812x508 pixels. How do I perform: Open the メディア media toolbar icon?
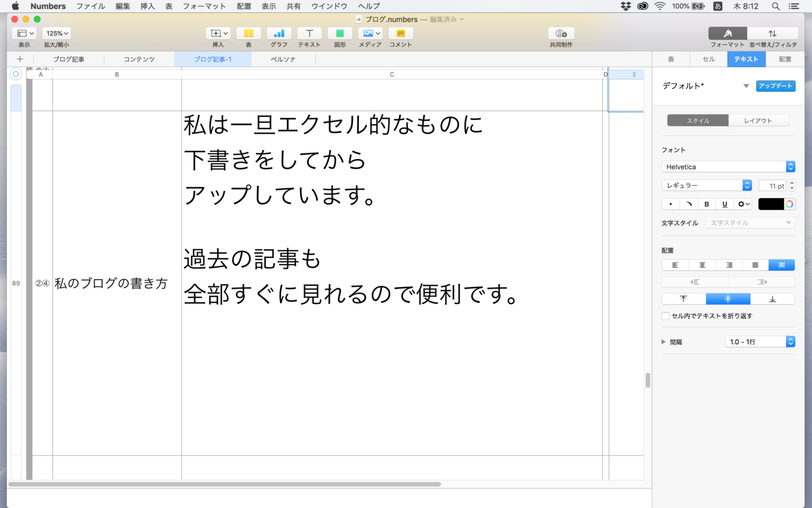(370, 34)
